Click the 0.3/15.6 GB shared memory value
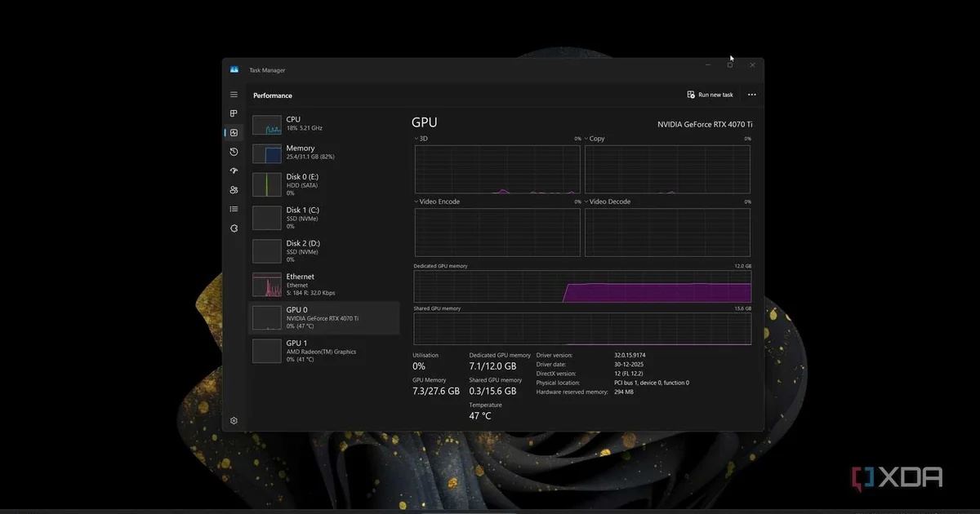 tap(492, 392)
